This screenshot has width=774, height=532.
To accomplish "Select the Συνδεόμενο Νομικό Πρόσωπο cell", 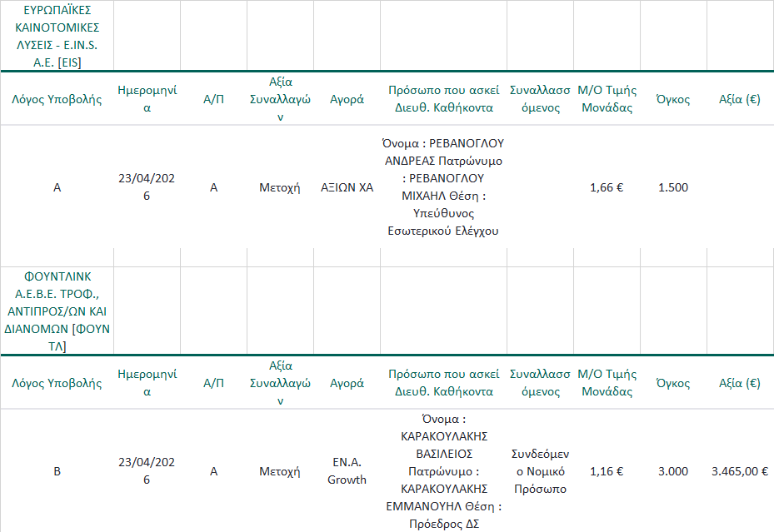I will tap(540, 471).
